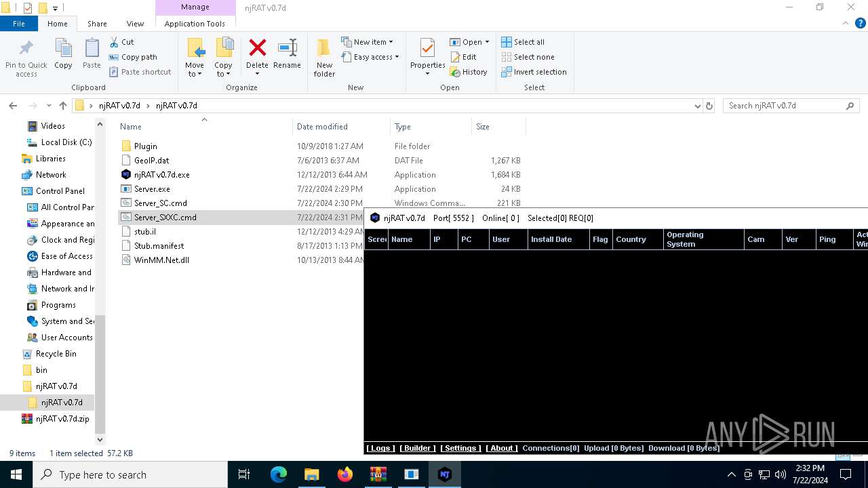Create a New folder
Screen dimensions: 868x488
(x=324, y=58)
